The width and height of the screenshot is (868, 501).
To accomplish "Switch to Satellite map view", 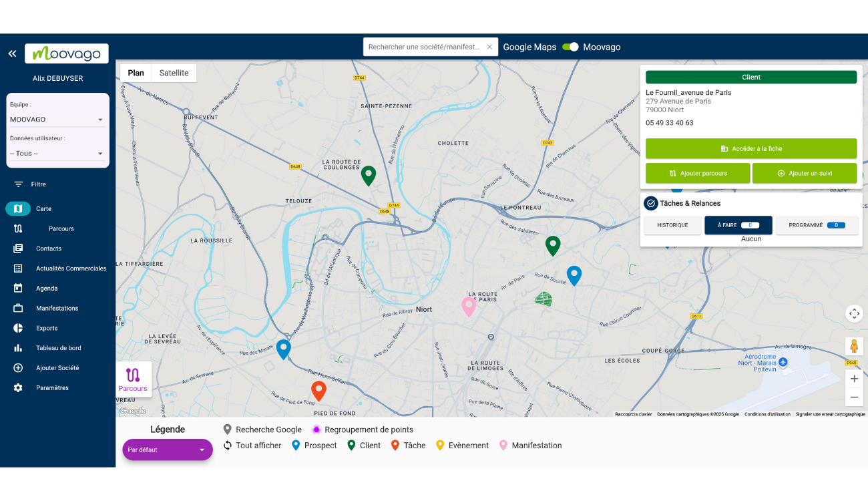I will tap(174, 73).
